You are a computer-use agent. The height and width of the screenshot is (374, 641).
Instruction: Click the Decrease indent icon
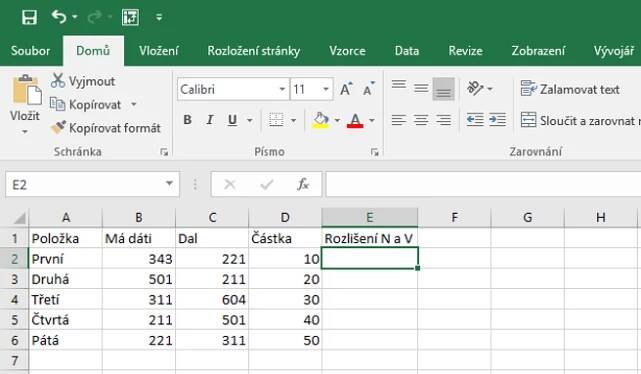tap(475, 120)
